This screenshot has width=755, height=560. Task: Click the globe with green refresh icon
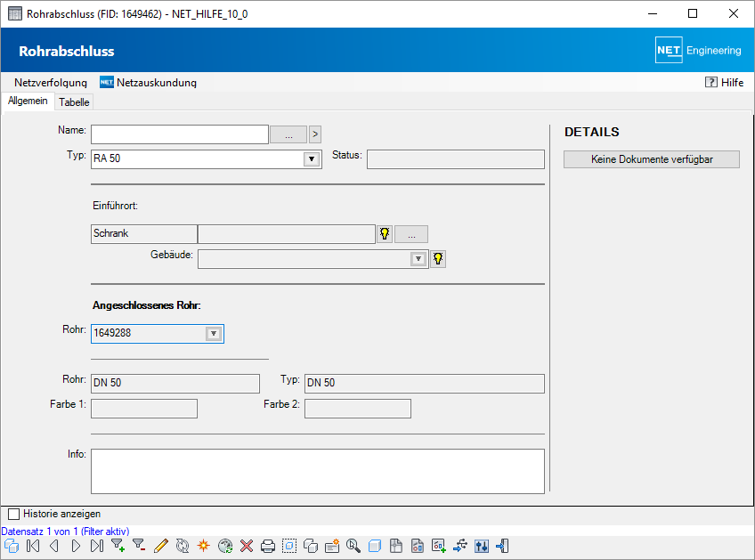pyautogui.click(x=225, y=546)
